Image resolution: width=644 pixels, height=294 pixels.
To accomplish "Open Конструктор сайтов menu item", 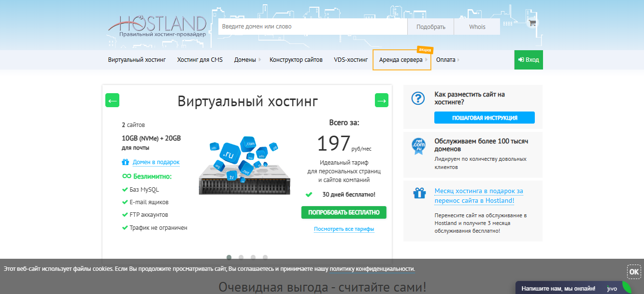I will [296, 60].
